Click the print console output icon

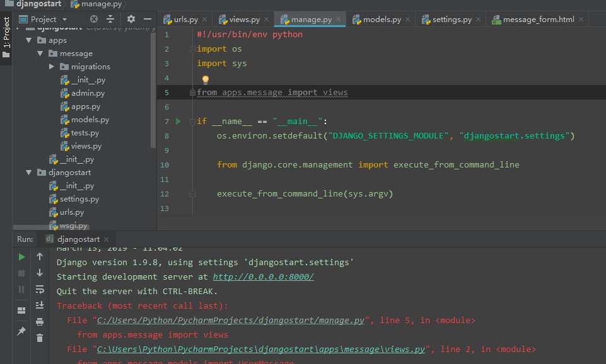(x=40, y=322)
